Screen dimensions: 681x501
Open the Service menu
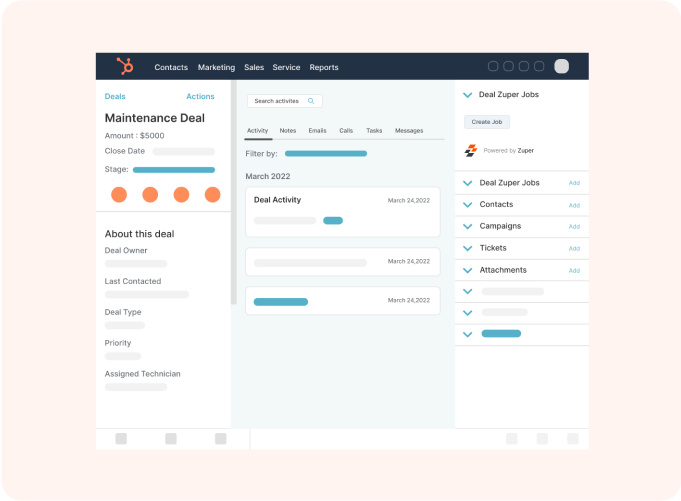click(286, 67)
